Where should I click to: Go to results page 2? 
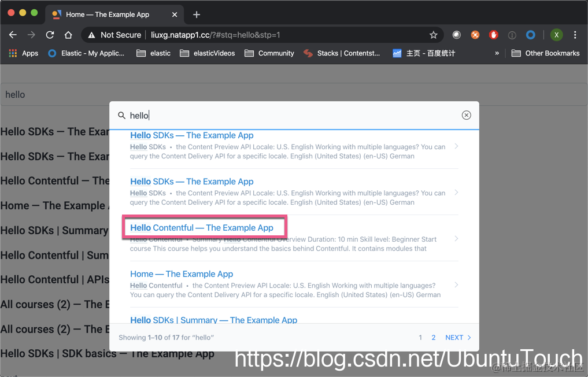click(434, 337)
